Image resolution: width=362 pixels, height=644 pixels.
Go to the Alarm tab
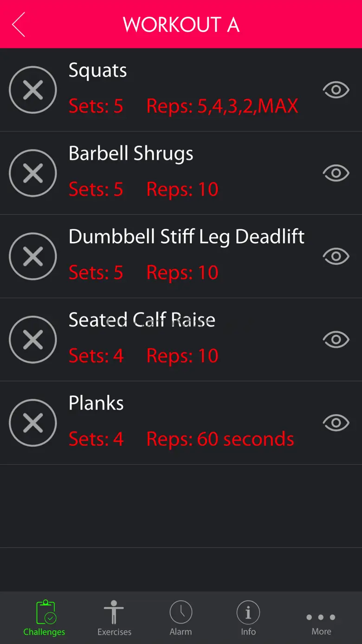181,618
